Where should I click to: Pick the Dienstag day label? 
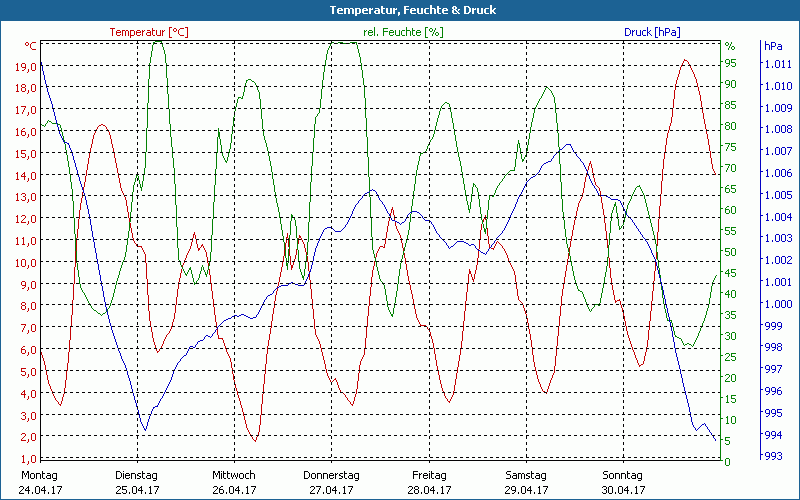137,475
